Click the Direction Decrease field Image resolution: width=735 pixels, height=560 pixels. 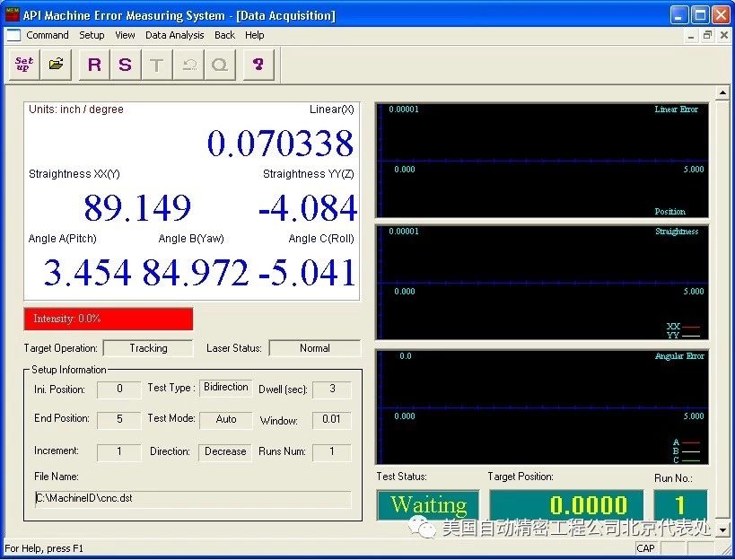tap(225, 451)
